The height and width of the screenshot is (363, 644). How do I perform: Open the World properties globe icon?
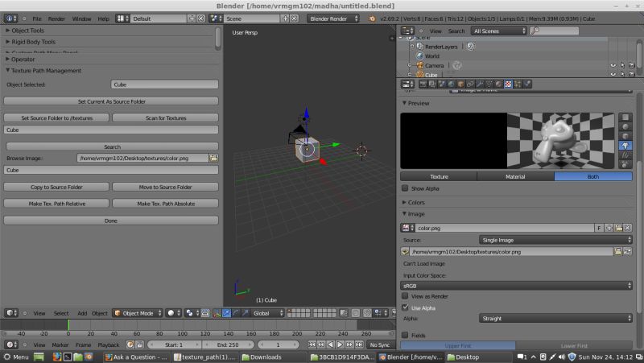coord(452,85)
